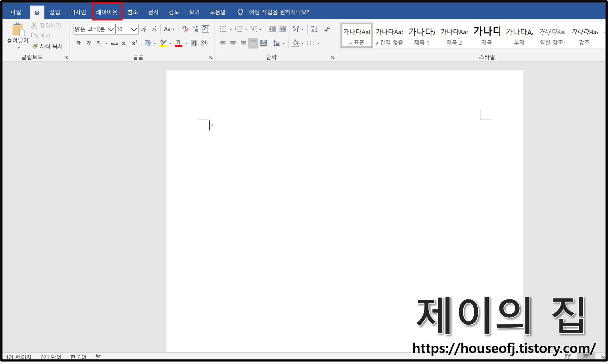Apply the 제목 1 heading style

(422, 36)
